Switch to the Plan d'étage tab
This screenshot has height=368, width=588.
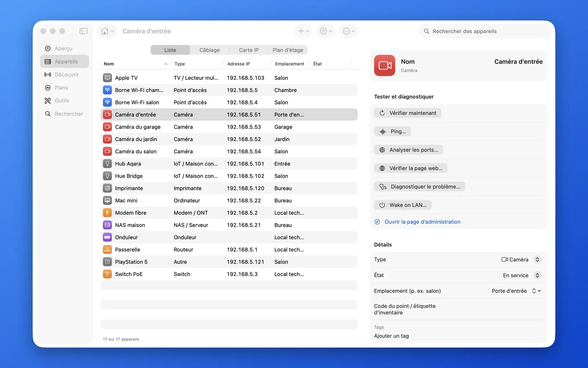pos(288,50)
